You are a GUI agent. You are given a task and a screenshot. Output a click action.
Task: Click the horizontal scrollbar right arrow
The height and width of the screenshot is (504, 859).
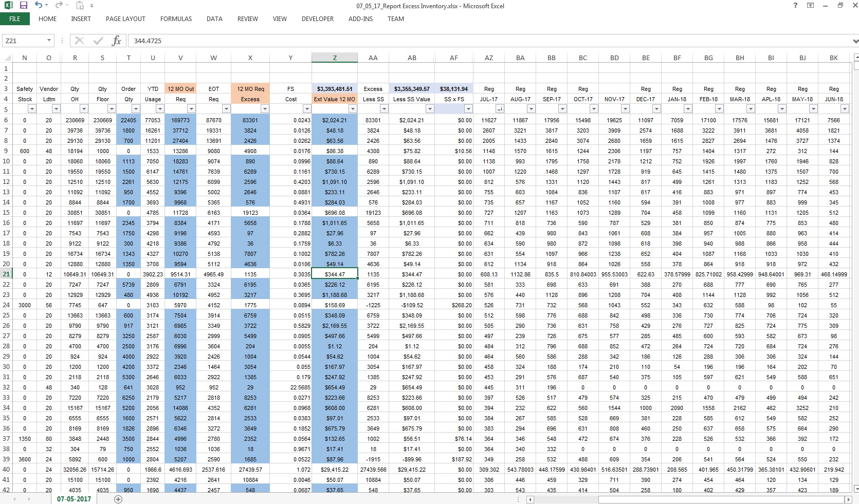click(x=848, y=499)
